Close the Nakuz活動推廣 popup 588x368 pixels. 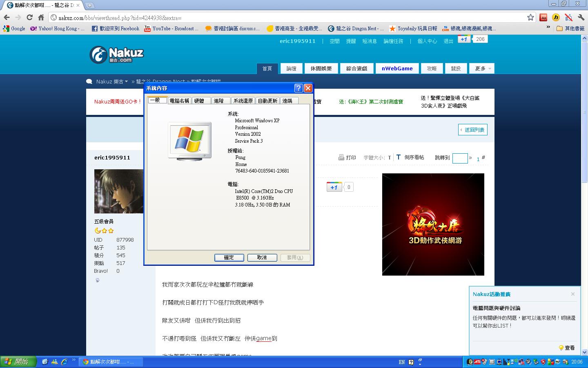point(573,294)
